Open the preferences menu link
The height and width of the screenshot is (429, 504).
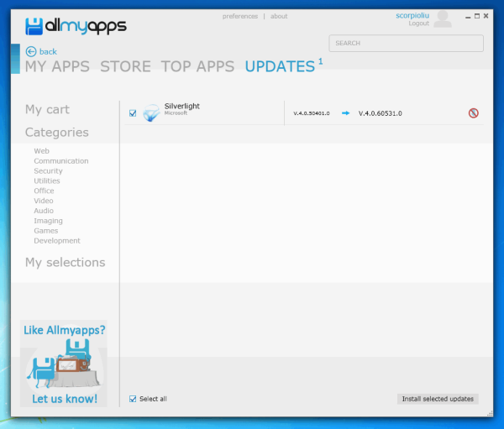point(240,17)
